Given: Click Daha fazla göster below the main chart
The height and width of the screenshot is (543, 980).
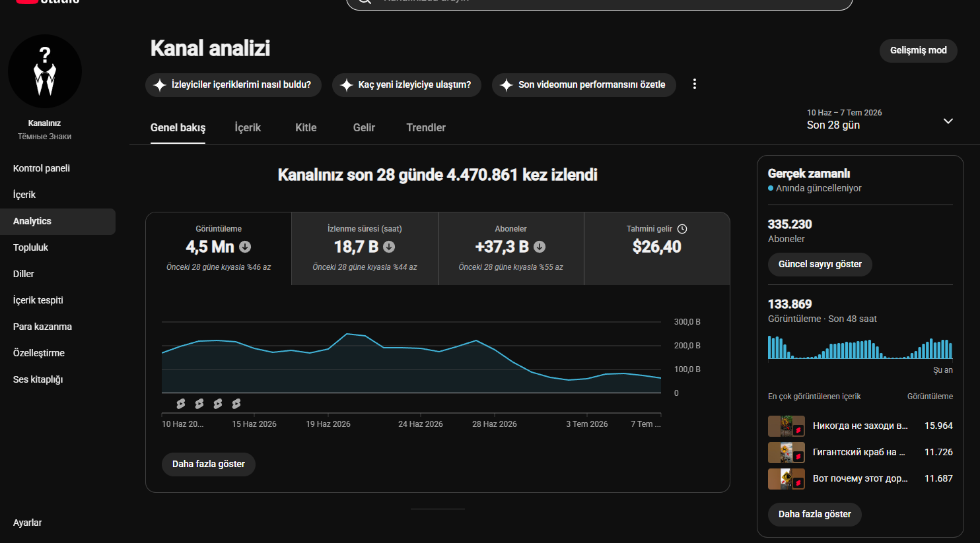Looking at the screenshot, I should pyautogui.click(x=209, y=464).
